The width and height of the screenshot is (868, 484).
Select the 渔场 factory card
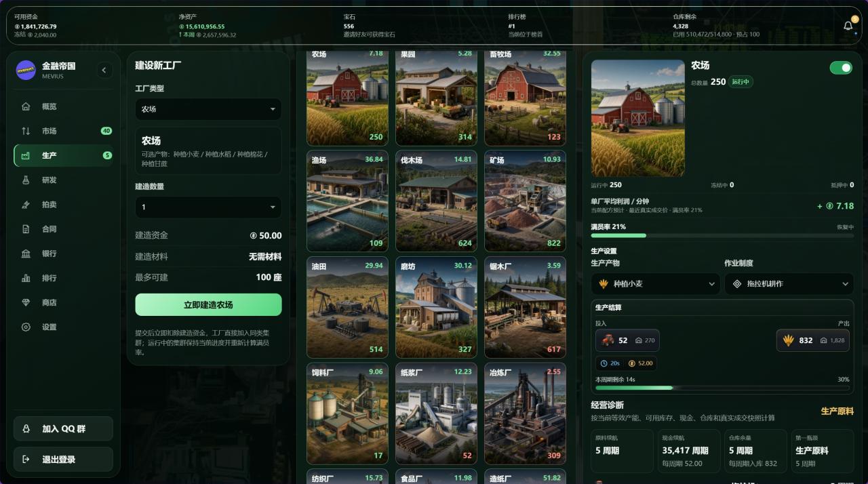pos(347,201)
